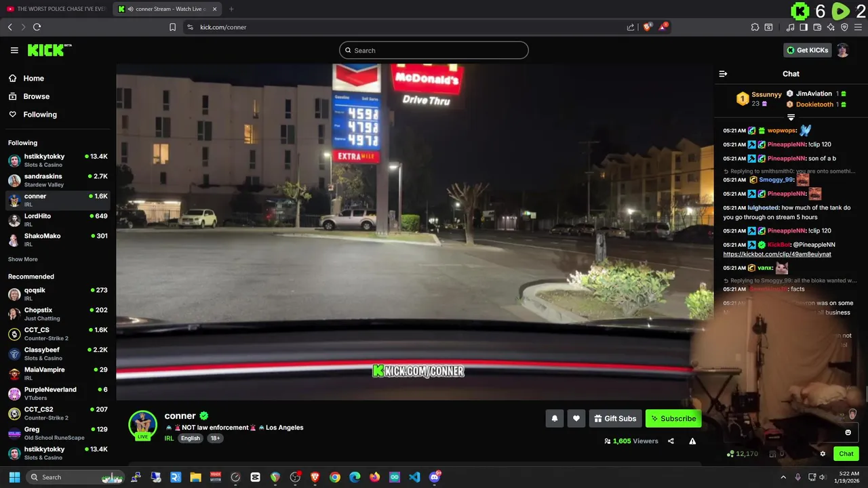Open sandraskins Stardew Valley channel

[58, 180]
